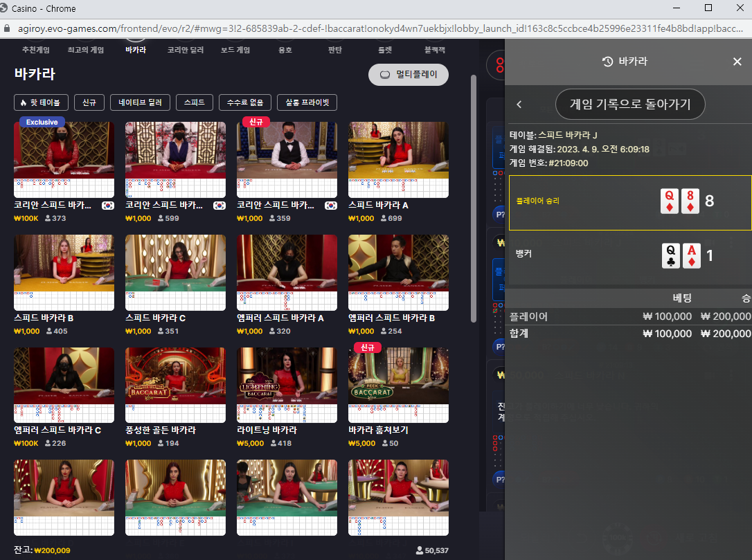
Task: Open 스피드 바카라 B table
Action: click(64, 272)
